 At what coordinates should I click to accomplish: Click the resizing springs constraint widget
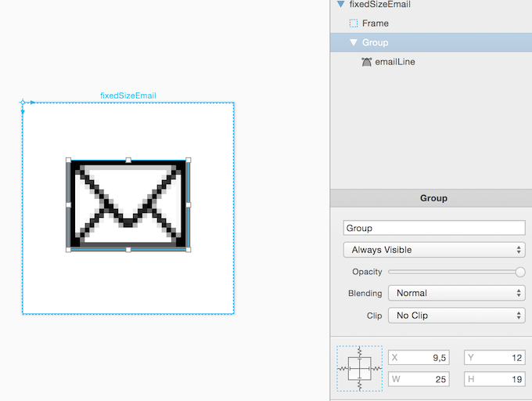click(x=360, y=368)
